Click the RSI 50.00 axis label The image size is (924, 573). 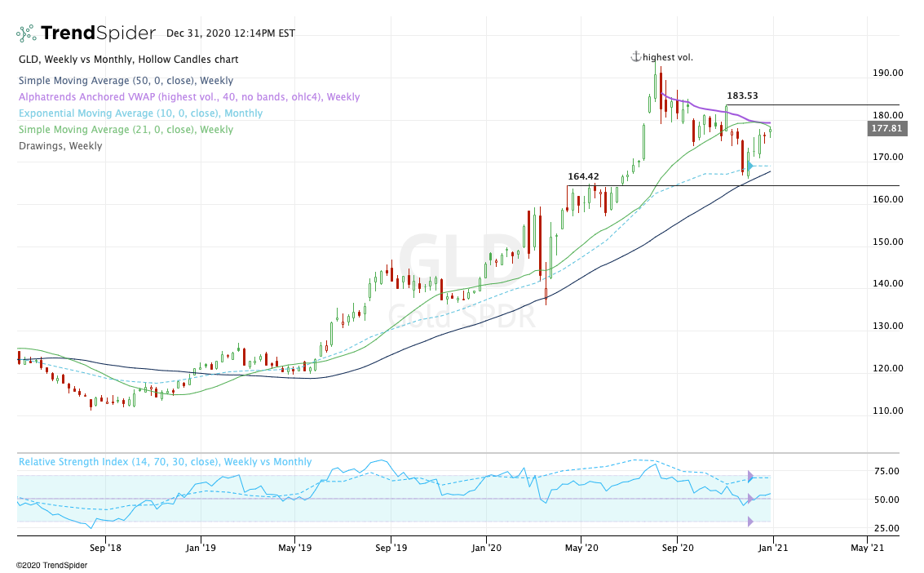point(886,500)
